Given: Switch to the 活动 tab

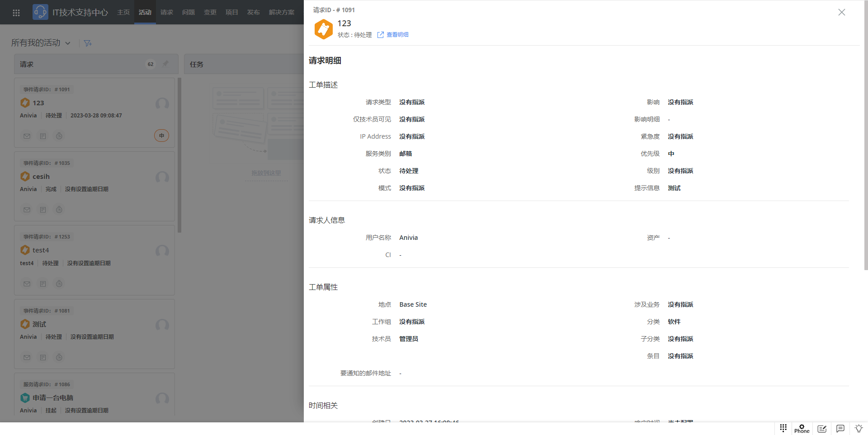Looking at the screenshot, I should point(145,12).
